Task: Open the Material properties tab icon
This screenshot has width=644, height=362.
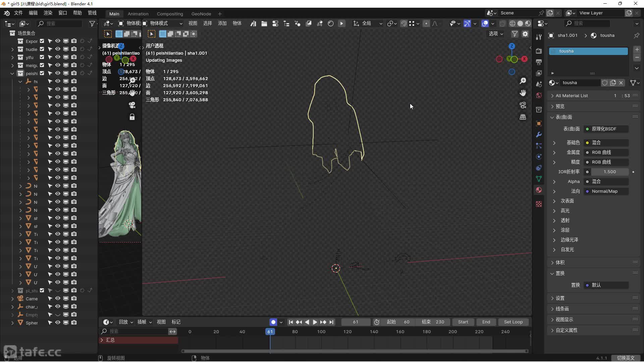Action: pyautogui.click(x=539, y=190)
